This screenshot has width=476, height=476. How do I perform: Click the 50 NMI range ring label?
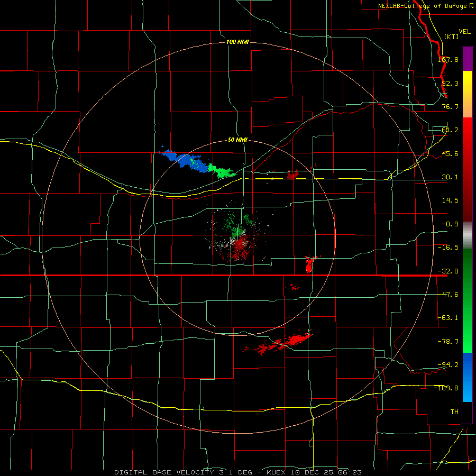point(237,140)
